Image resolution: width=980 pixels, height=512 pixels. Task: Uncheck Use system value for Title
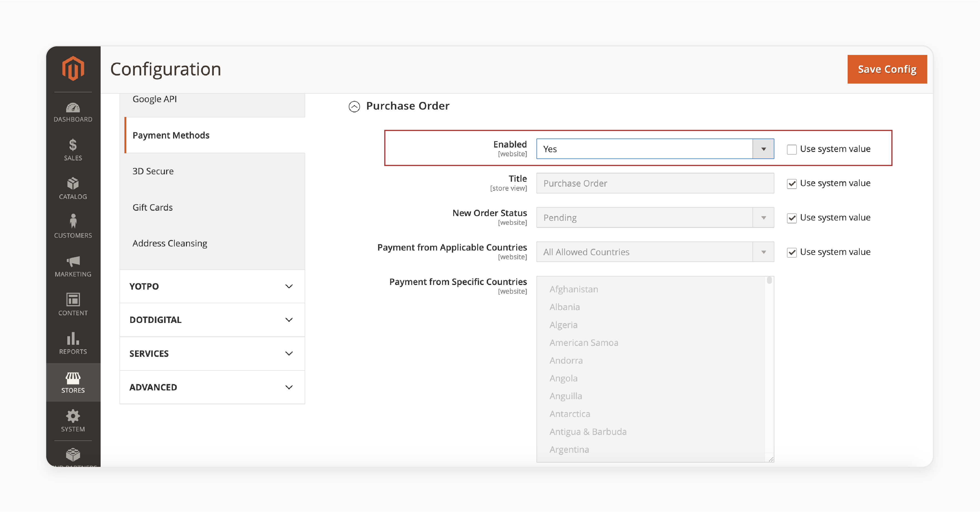pos(792,184)
